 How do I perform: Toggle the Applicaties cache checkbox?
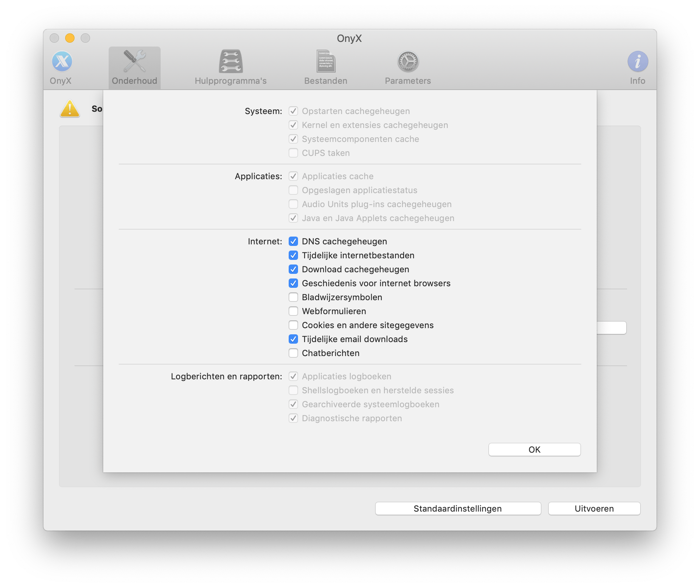(293, 176)
